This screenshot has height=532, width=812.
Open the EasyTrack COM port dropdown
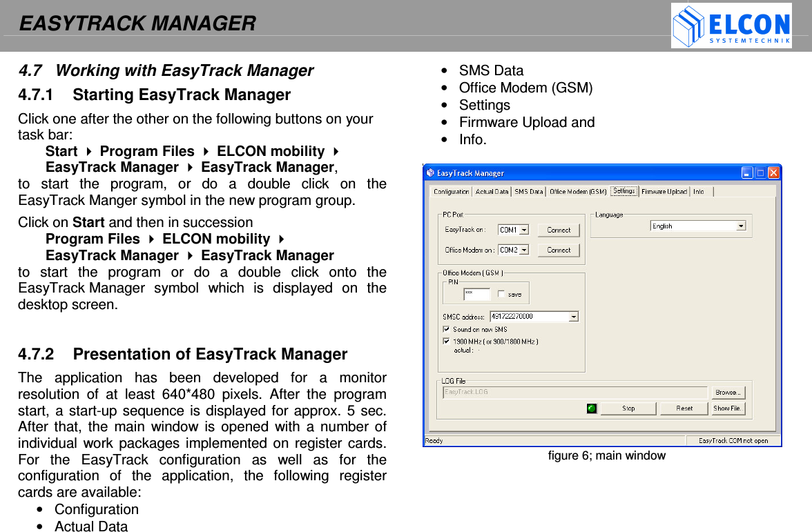525,230
